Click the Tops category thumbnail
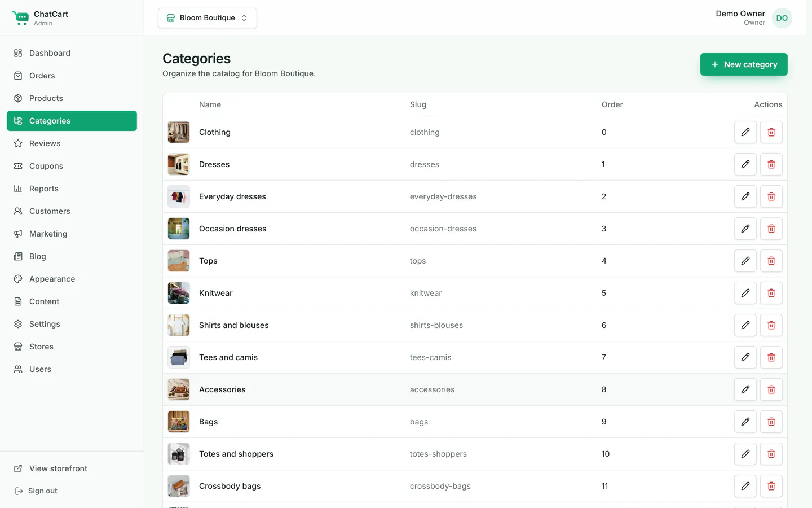The height and width of the screenshot is (508, 812). tap(179, 261)
